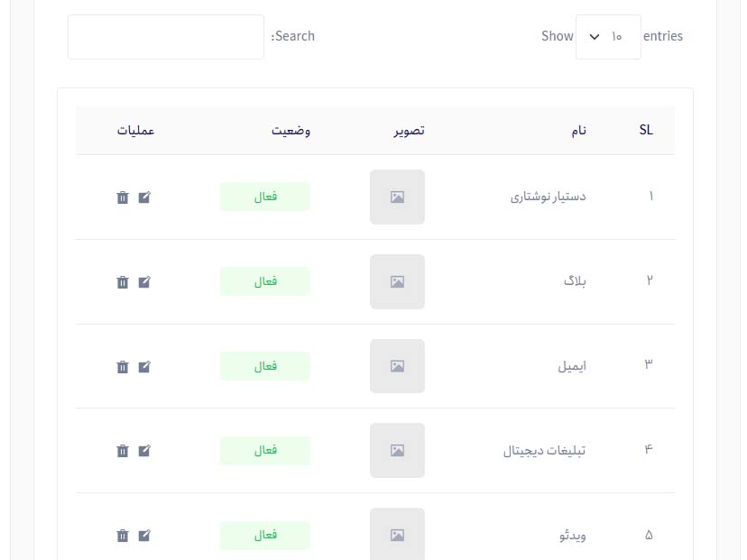Click the Search input field

(x=166, y=37)
